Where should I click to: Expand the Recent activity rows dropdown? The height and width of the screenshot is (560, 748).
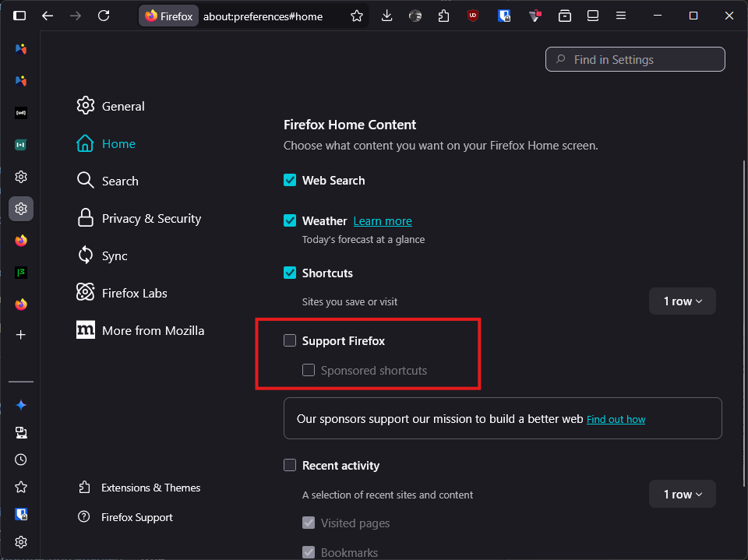[x=682, y=495]
